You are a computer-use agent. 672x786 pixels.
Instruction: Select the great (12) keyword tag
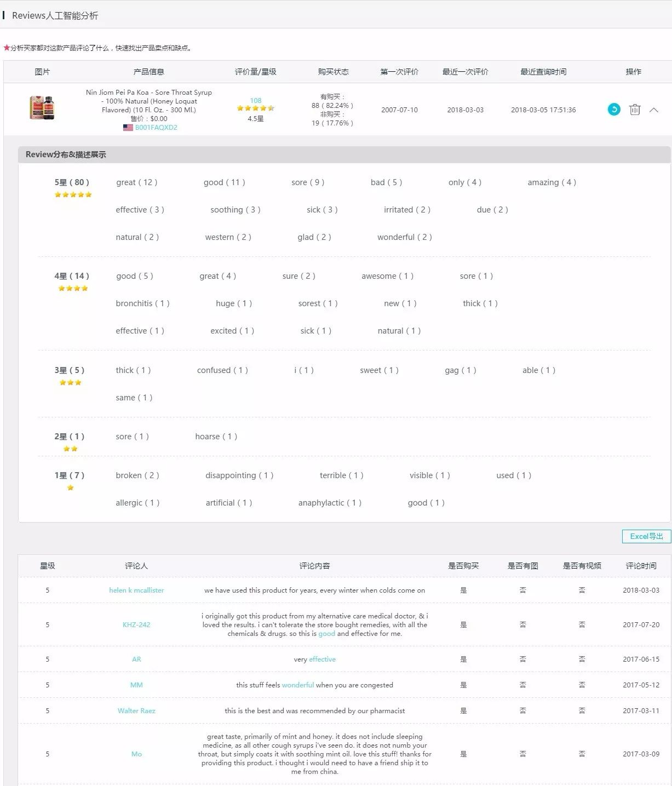coord(136,182)
